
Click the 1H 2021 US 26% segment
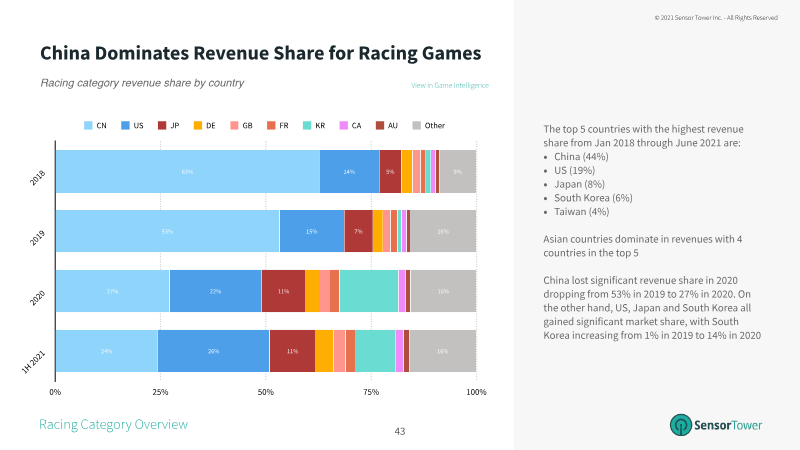click(x=213, y=351)
